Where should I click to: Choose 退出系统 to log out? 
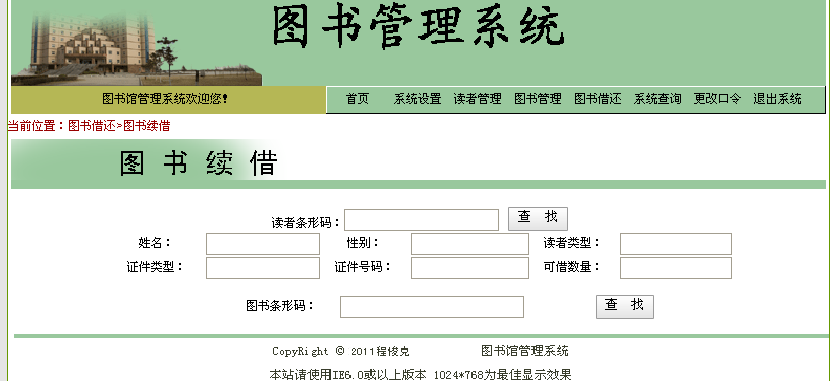pyautogui.click(x=778, y=99)
